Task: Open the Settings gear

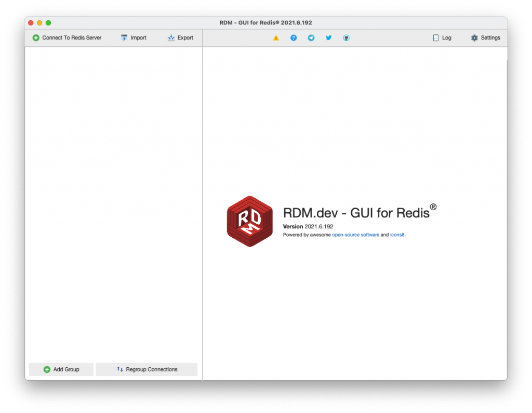Action: (x=486, y=37)
